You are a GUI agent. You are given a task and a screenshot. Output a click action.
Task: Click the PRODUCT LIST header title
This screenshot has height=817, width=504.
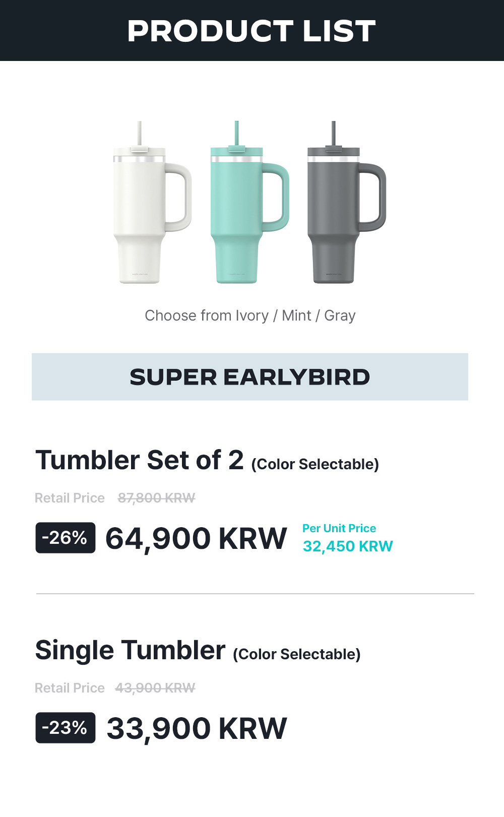coord(251,31)
